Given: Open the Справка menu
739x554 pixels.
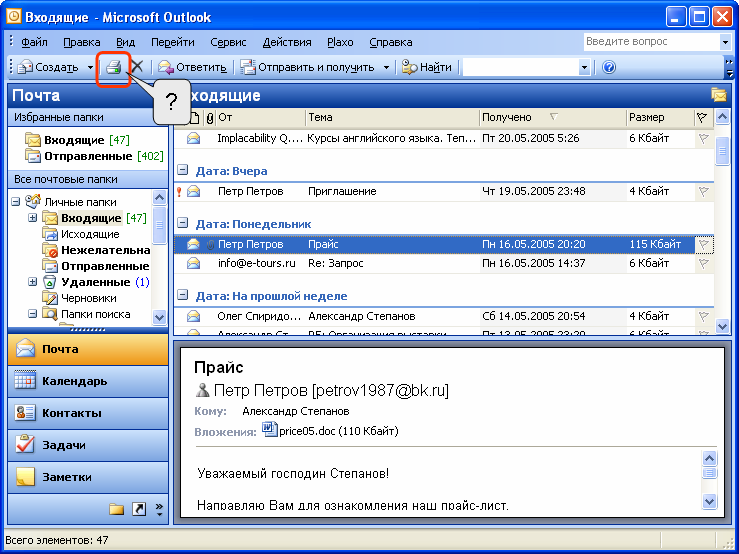Looking at the screenshot, I should (391, 42).
